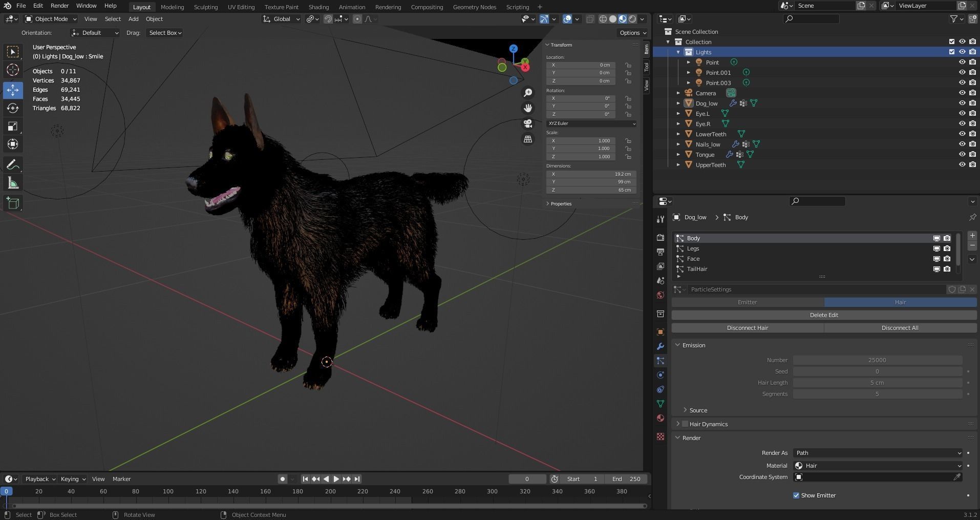Click the outliner search field

pyautogui.click(x=812, y=19)
